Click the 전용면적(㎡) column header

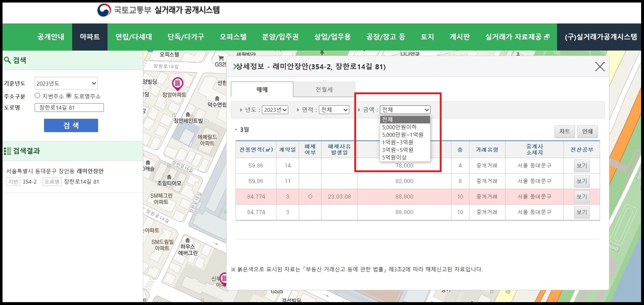coord(256,149)
